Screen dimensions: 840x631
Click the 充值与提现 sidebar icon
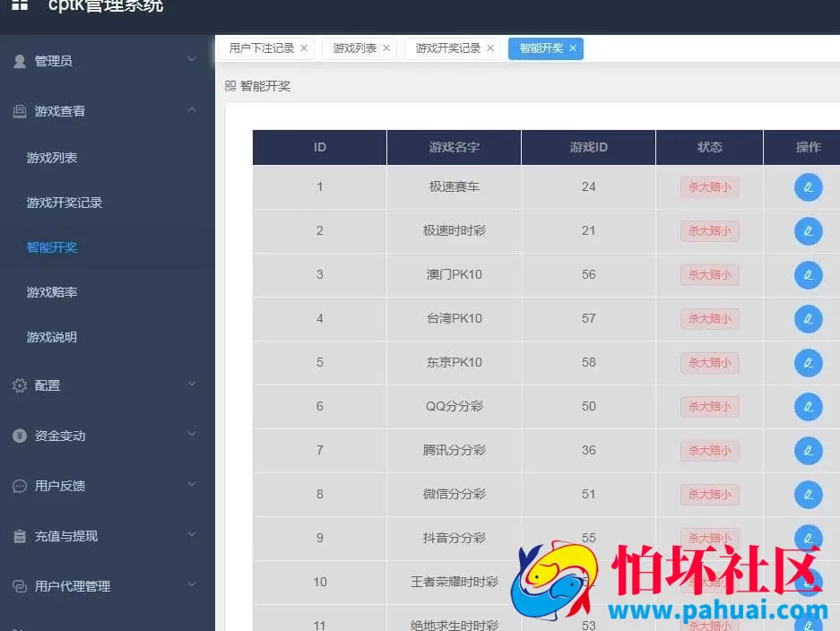(21, 536)
